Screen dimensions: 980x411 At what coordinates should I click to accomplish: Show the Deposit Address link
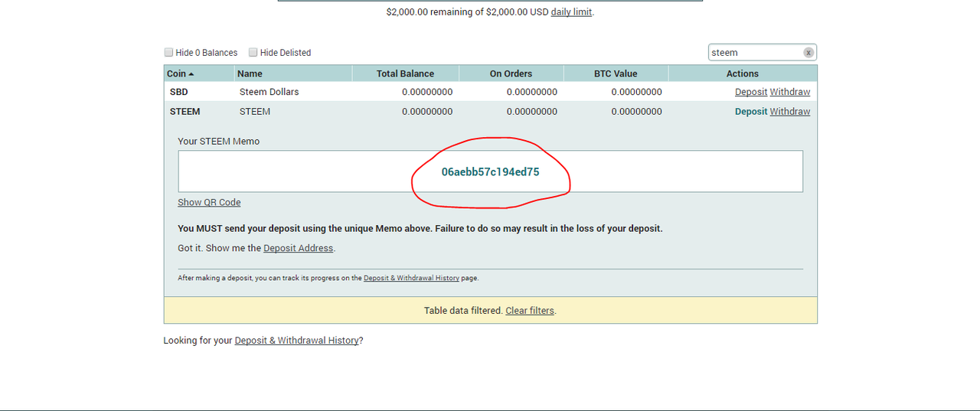pyautogui.click(x=299, y=248)
